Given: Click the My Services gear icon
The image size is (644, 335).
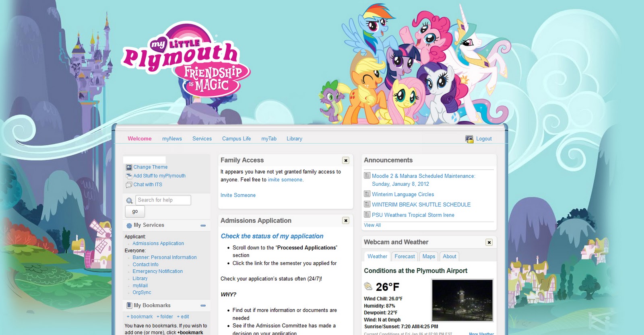Looking at the screenshot, I should click(x=129, y=226).
